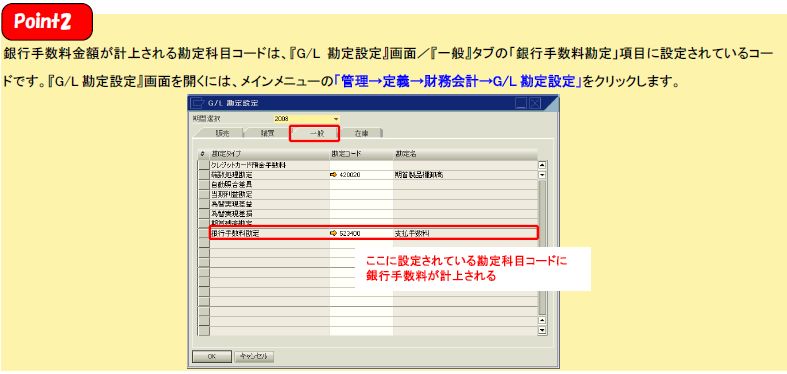Click the blue 管理→定義→財務会計→G/L 勘定設定 text
Image resolution: width=787 pixels, height=374 pixels.
point(458,82)
